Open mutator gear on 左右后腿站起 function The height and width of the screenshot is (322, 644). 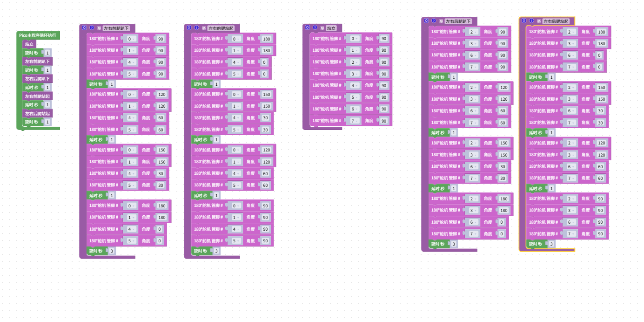(x=524, y=21)
